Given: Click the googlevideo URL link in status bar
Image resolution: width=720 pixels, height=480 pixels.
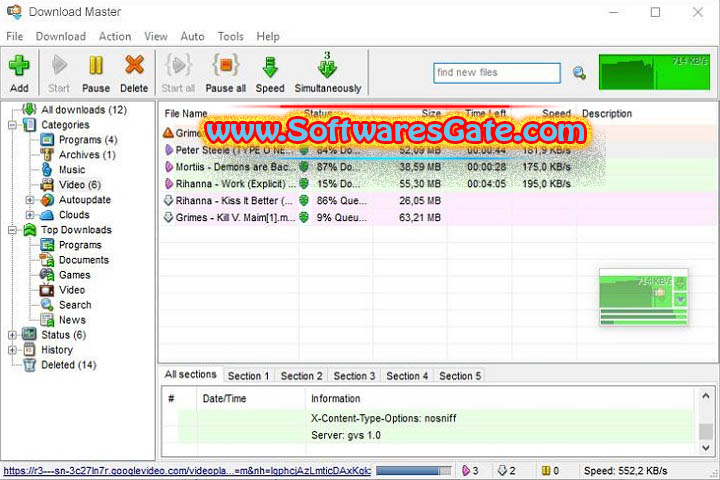Looking at the screenshot, I should coord(187,471).
